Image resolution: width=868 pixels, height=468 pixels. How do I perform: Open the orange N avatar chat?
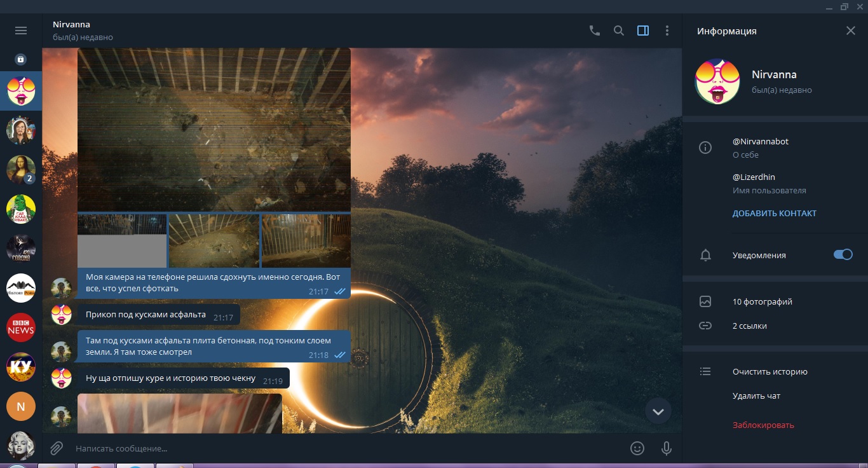[21, 406]
